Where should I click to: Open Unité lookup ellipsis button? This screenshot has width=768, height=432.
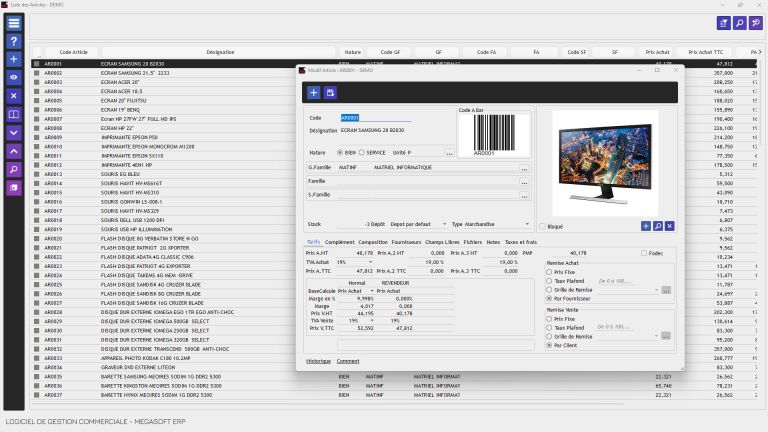click(x=449, y=153)
